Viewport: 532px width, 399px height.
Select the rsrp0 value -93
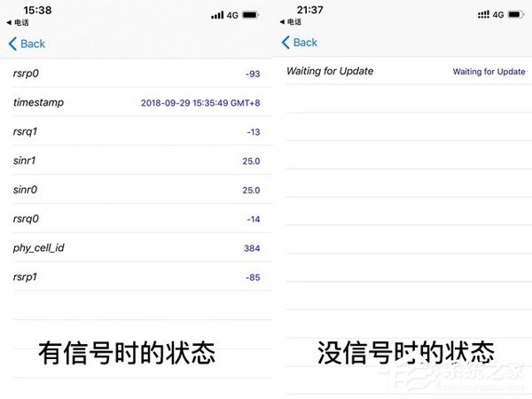tap(253, 74)
